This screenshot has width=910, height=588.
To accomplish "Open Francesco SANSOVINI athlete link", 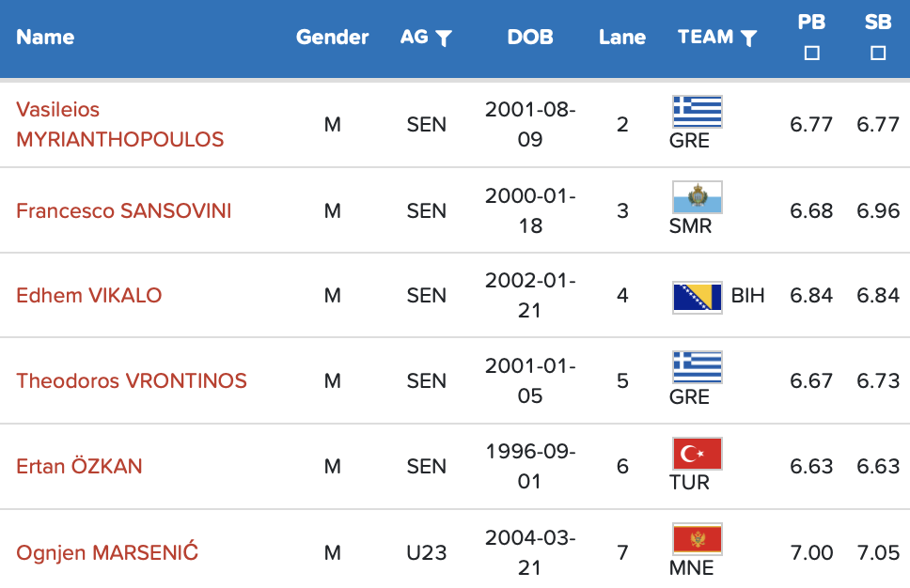I will pyautogui.click(x=123, y=210).
